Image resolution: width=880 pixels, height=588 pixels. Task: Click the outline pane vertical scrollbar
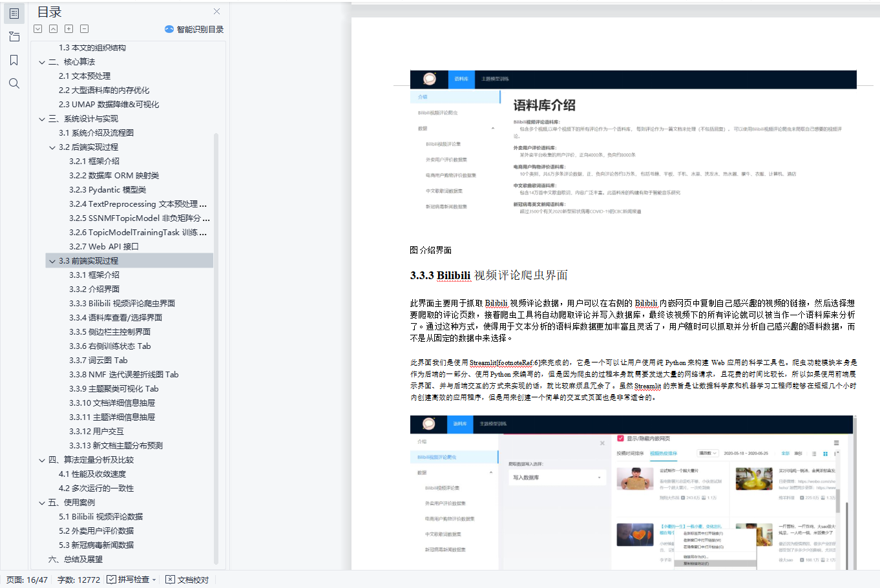(216, 349)
